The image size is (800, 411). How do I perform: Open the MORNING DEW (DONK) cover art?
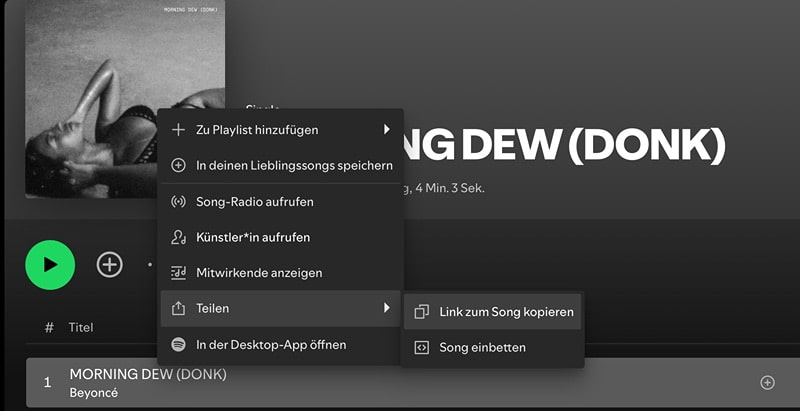125,98
